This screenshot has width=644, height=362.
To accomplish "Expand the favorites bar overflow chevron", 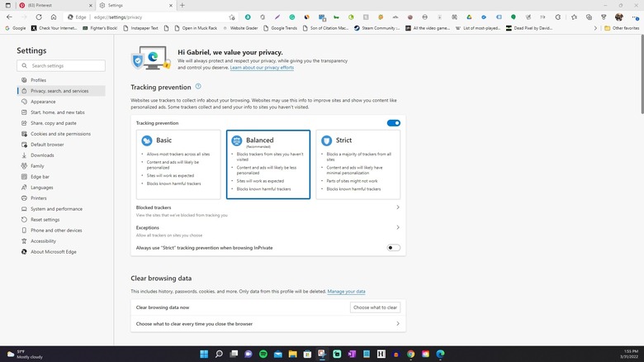I will pos(595,28).
